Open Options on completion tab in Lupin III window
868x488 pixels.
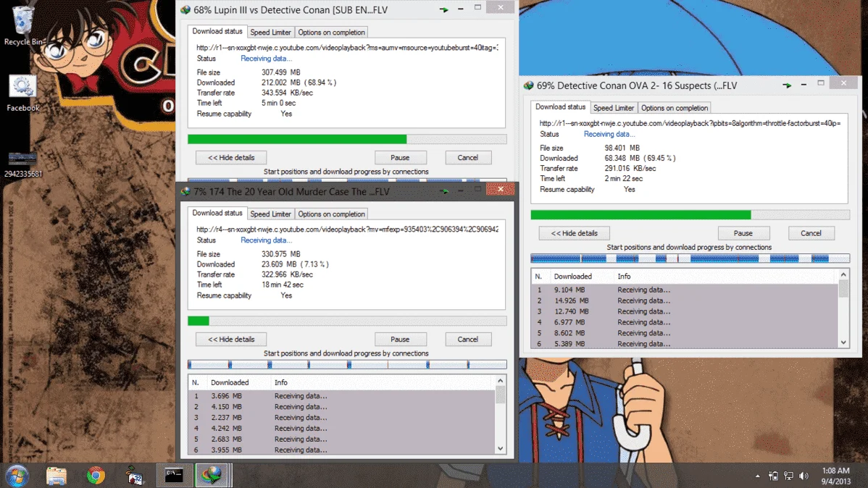332,32
